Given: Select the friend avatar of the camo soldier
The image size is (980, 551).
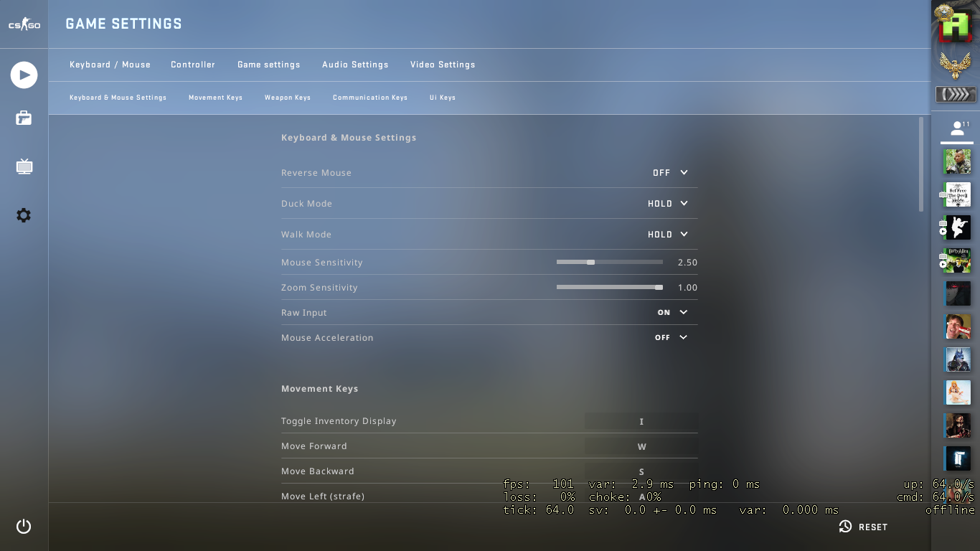Looking at the screenshot, I should pyautogui.click(x=957, y=161).
